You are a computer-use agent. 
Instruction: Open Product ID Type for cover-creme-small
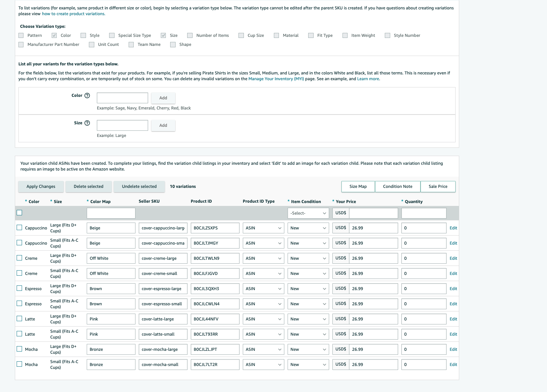tap(263, 273)
